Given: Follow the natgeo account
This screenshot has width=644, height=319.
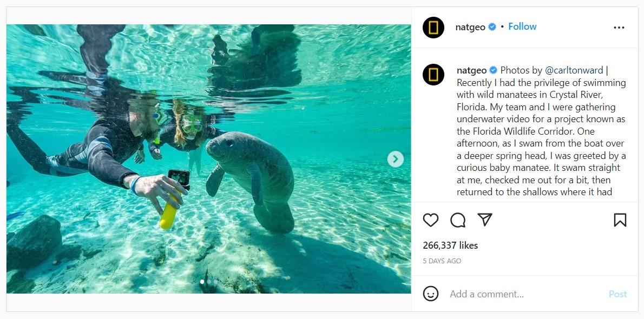Looking at the screenshot, I should point(522,26).
